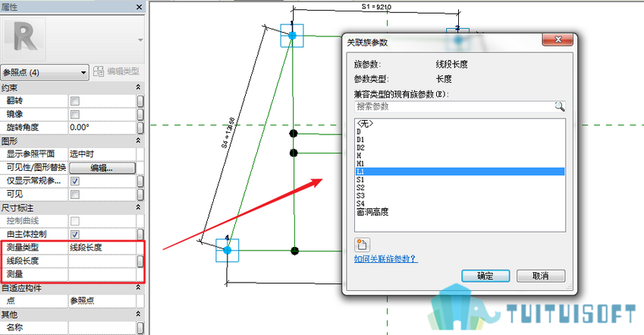This screenshot has height=335, width=644.
Task: Select the Revit family type thumbnail
Action: coord(24,39)
